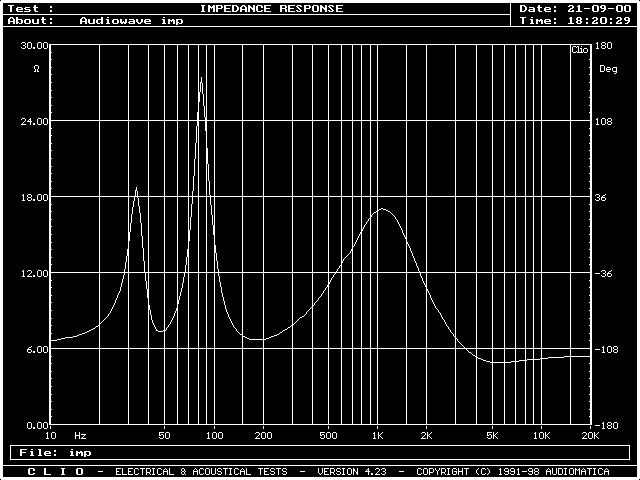Click the 10 frequency axis label
This screenshot has height=480, width=640.
pyautogui.click(x=51, y=436)
